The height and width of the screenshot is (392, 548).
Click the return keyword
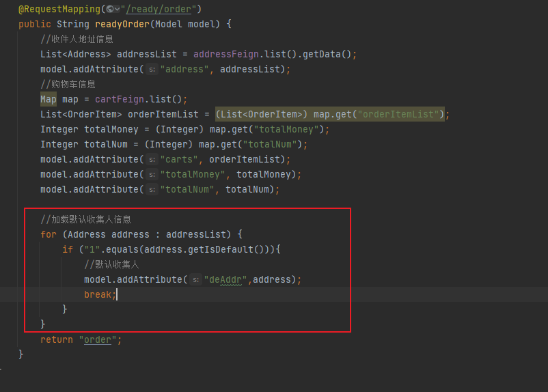click(57, 339)
